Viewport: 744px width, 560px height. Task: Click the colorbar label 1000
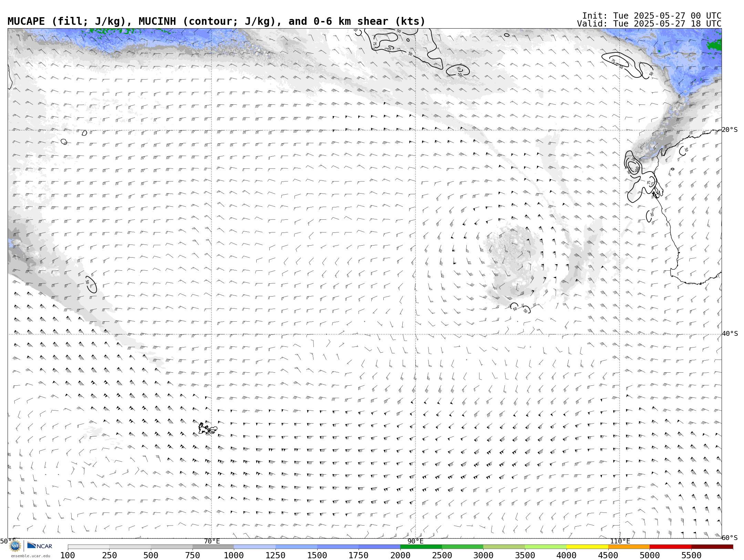tap(234, 556)
